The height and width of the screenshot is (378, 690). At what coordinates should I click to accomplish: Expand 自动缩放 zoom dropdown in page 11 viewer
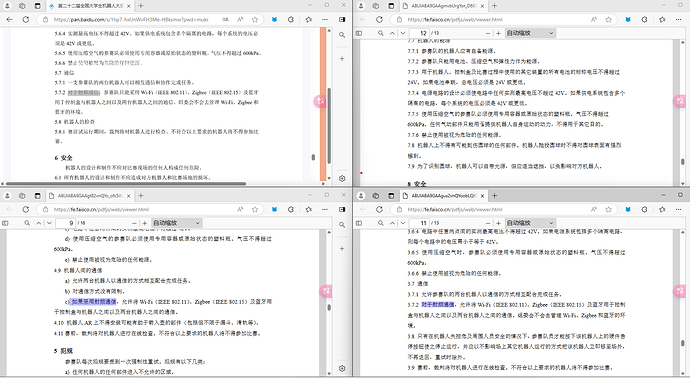pyautogui.click(x=530, y=223)
